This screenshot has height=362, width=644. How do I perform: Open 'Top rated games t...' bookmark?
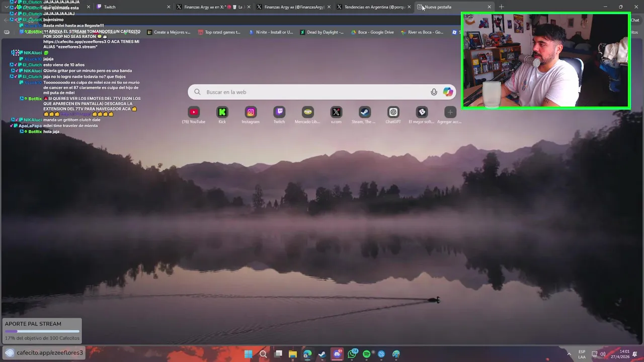219,32
